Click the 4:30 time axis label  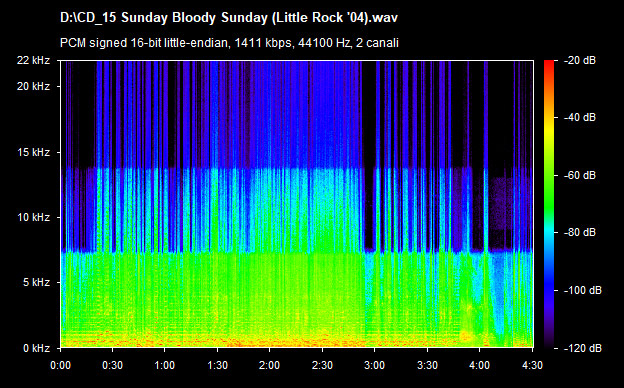coord(532,365)
